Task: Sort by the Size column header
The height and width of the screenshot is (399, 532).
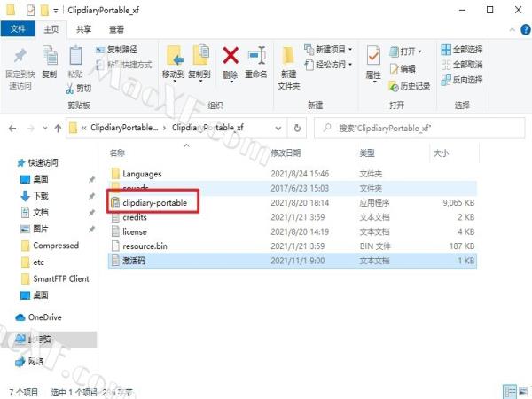Action: coord(441,153)
